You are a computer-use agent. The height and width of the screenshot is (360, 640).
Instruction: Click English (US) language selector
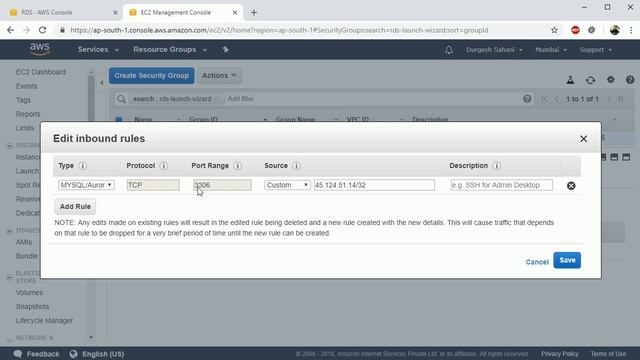[x=103, y=354]
